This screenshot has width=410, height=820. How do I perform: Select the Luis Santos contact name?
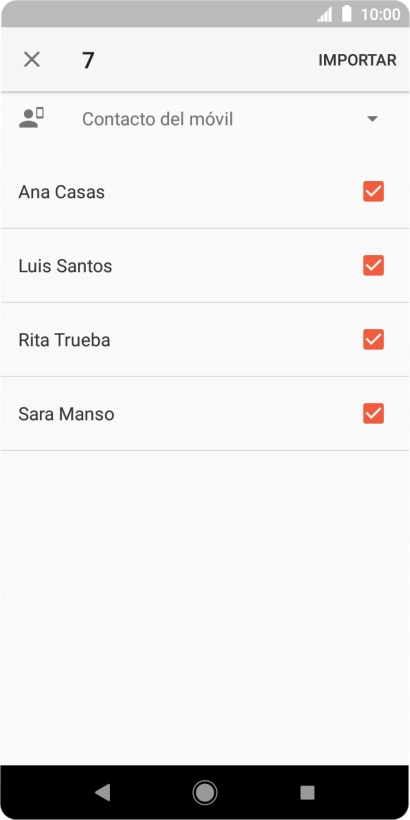65,266
